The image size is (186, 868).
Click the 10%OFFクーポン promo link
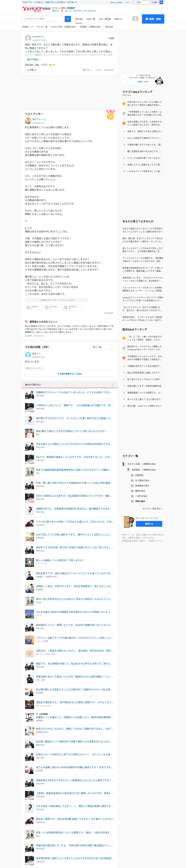[80, 11]
